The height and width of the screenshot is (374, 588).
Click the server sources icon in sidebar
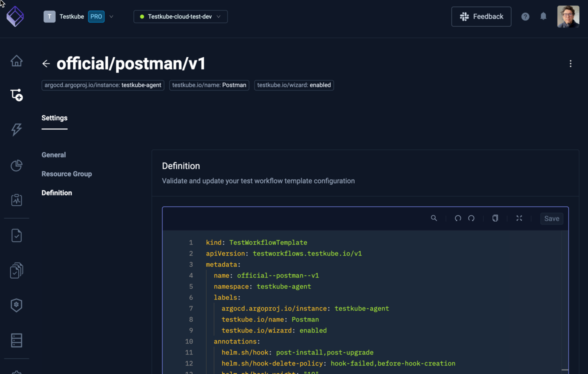(x=16, y=340)
